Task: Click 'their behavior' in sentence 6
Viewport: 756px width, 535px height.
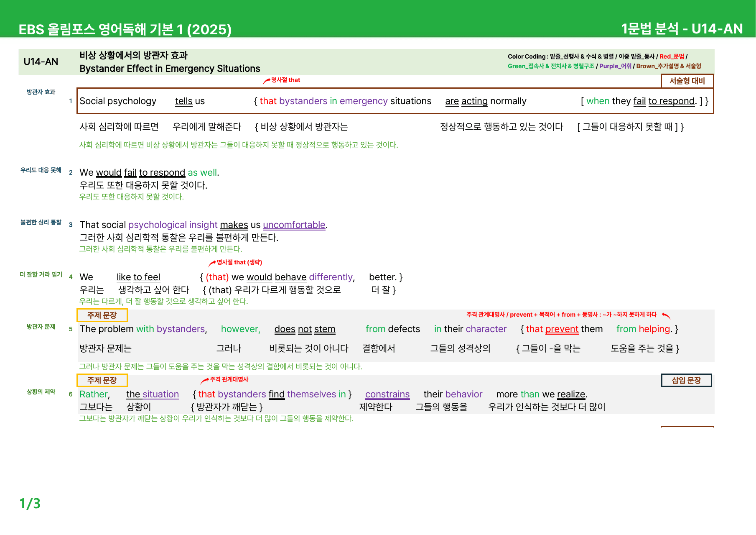Action: (453, 394)
